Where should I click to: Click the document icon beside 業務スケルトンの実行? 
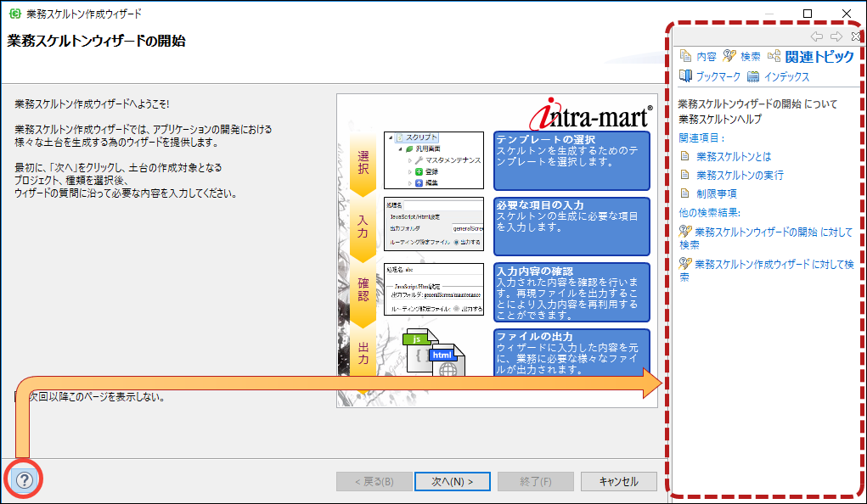[685, 175]
